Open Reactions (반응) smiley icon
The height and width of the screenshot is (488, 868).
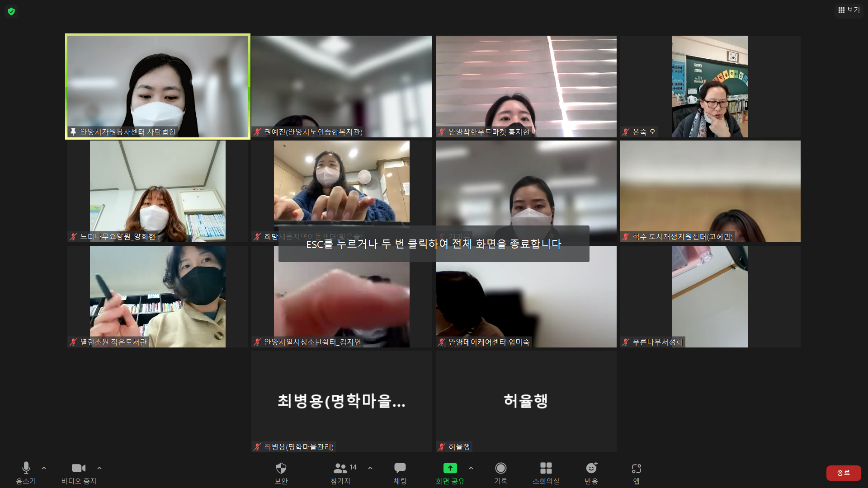591,468
